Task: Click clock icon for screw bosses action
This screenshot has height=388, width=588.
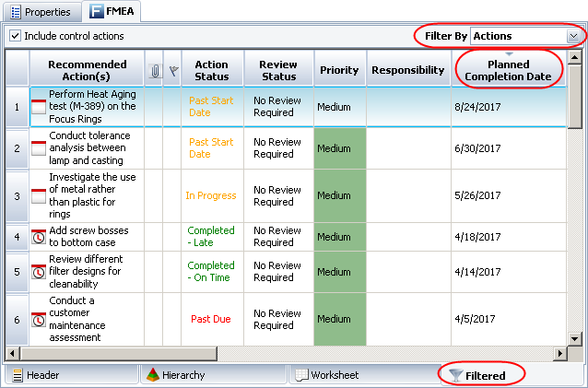Action: click(x=39, y=237)
